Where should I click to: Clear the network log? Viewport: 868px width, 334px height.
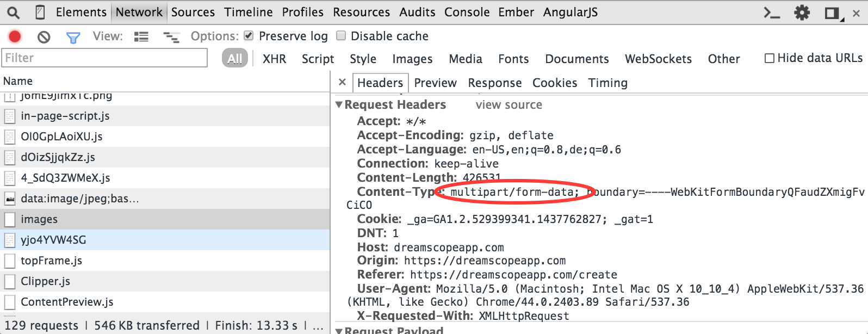tap(44, 37)
